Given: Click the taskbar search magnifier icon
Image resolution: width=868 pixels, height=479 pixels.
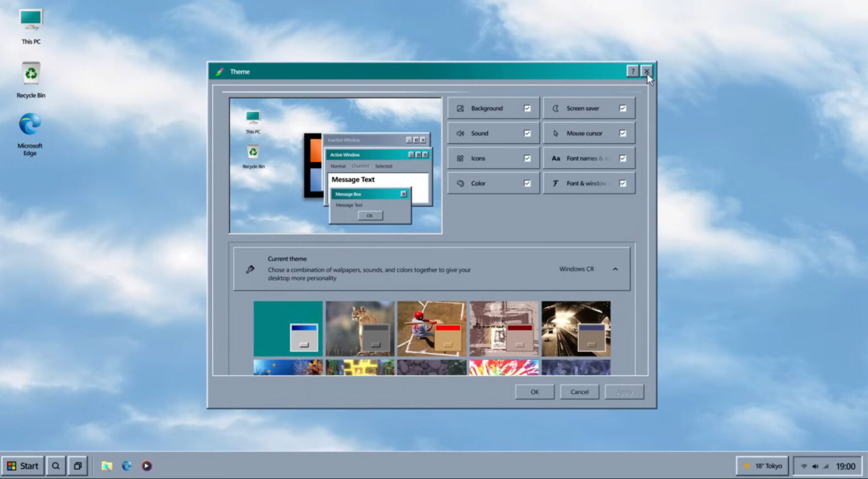Looking at the screenshot, I should [56, 466].
